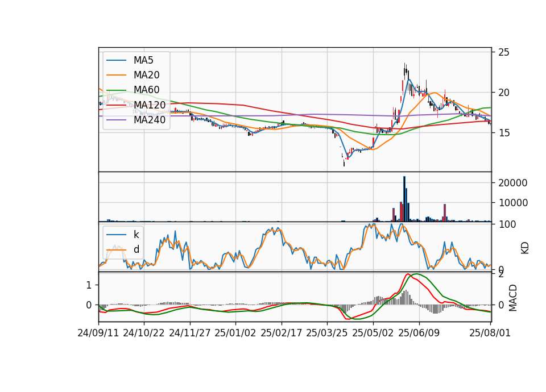Click the 25/06/09 date label
This screenshot has width=546, height=392.
click(x=419, y=333)
